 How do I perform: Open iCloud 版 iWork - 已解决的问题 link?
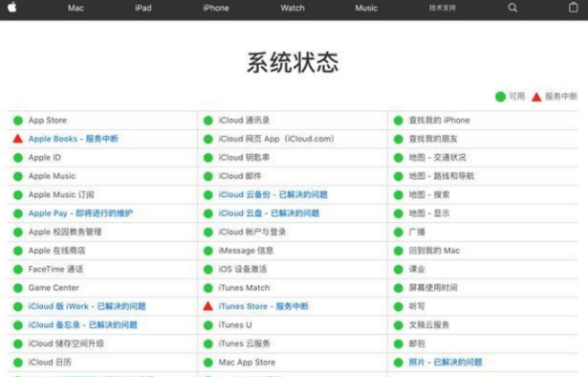[87, 306]
